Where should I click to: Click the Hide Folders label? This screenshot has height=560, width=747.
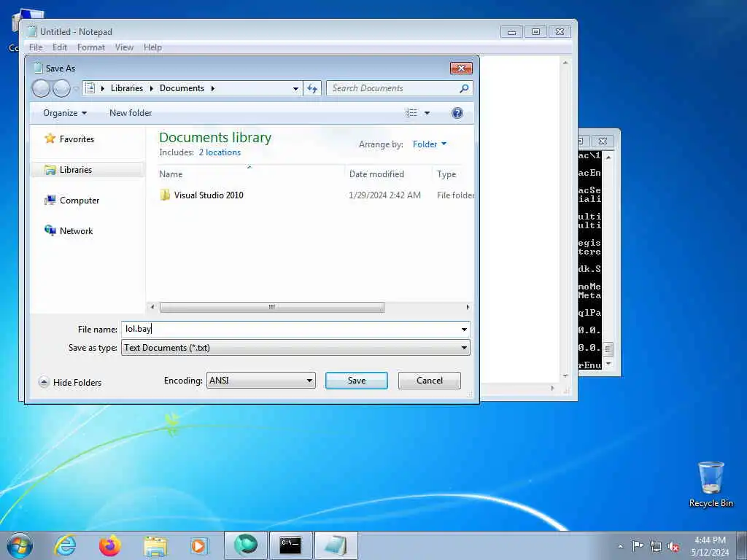(x=77, y=382)
